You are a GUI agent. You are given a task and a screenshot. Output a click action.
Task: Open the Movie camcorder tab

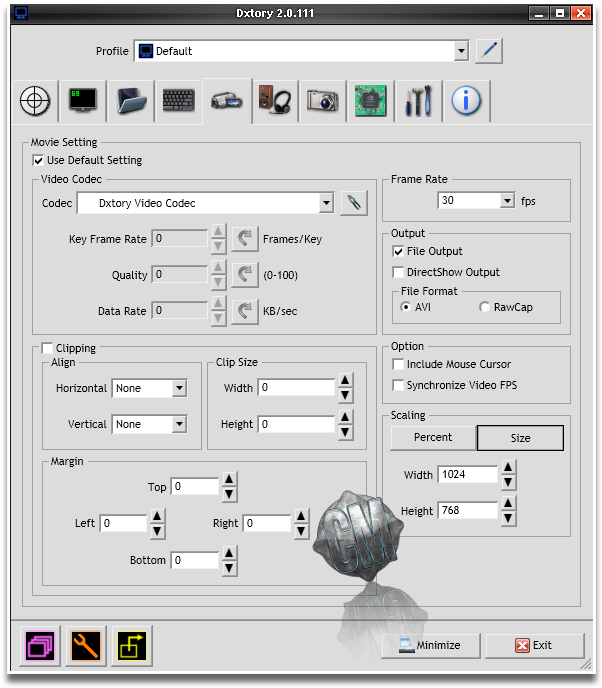tap(227, 101)
